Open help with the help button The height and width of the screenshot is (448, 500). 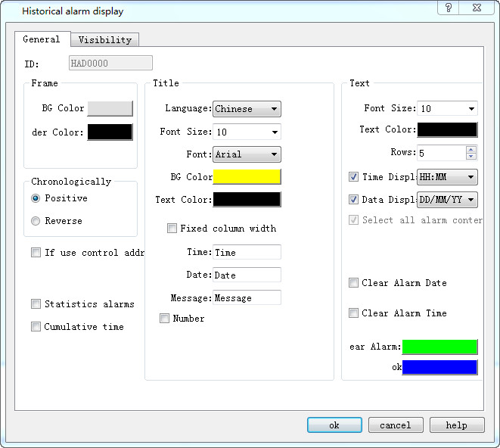click(457, 425)
